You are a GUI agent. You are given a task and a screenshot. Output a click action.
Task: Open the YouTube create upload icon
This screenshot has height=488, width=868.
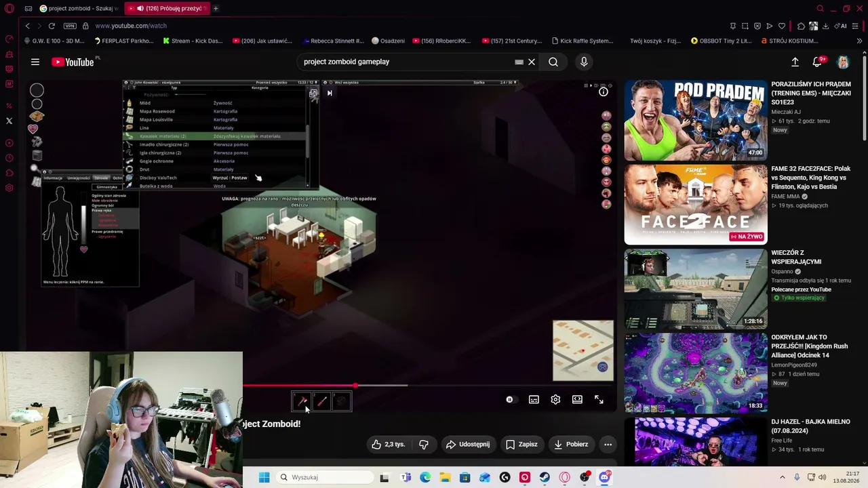pyautogui.click(x=795, y=62)
